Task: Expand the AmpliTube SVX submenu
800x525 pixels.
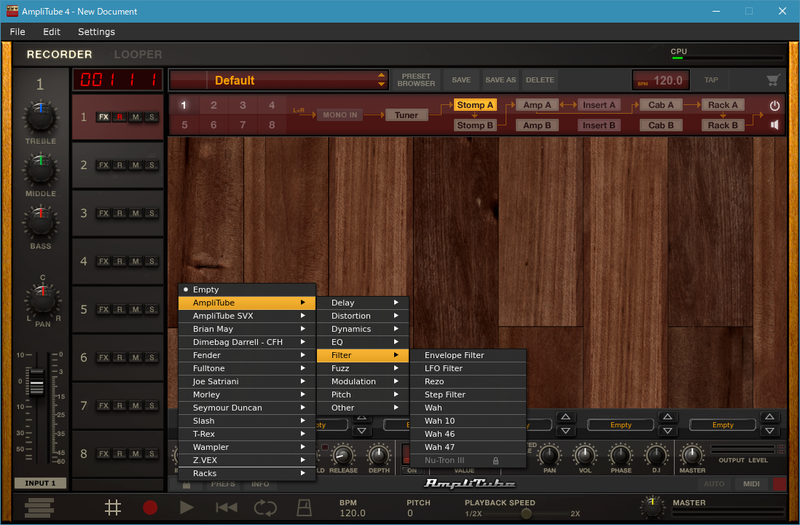Action: click(x=247, y=316)
